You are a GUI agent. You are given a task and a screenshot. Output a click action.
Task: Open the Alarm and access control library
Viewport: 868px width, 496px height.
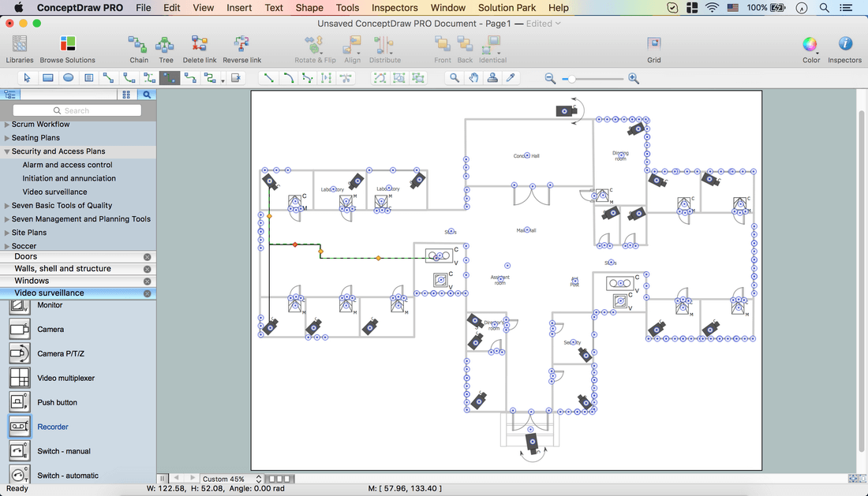[67, 165]
